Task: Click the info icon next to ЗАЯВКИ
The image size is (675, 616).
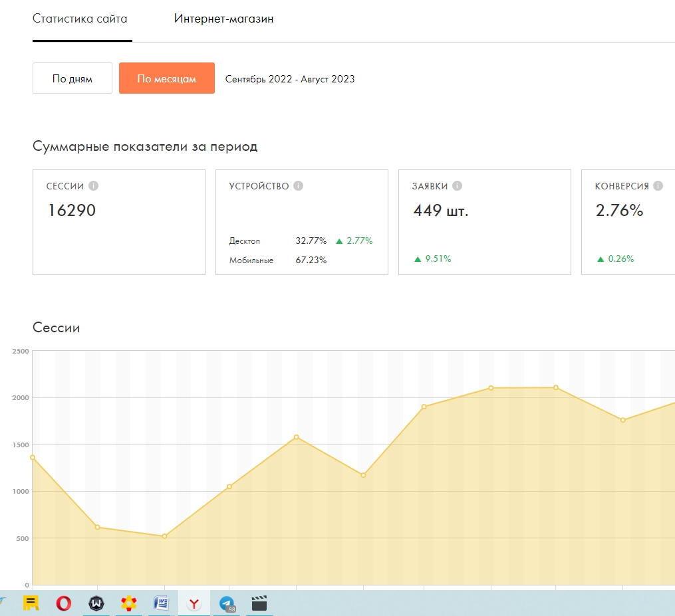Action: (x=457, y=186)
